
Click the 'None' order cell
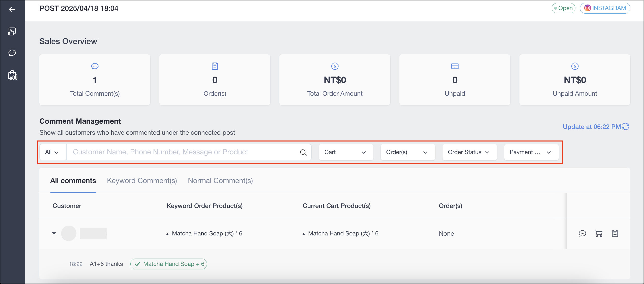click(446, 233)
